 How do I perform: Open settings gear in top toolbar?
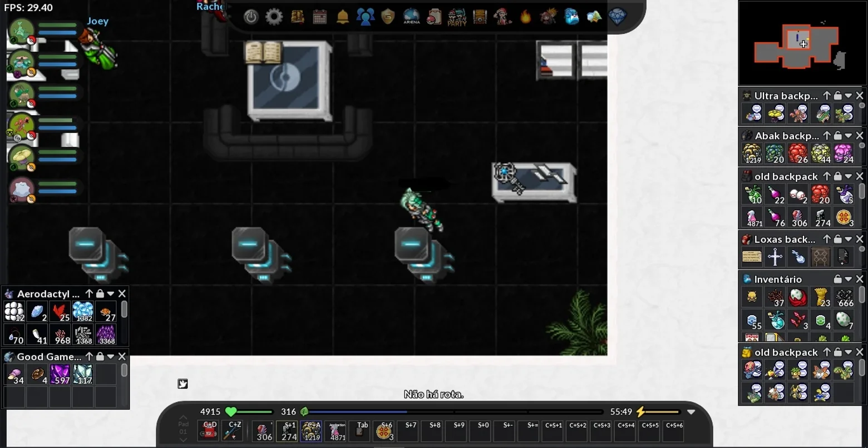[274, 17]
